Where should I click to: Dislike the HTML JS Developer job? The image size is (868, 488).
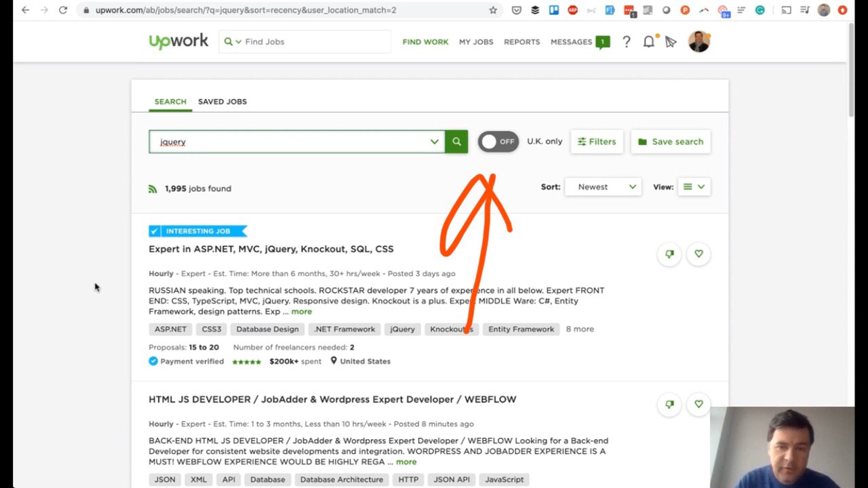669,404
